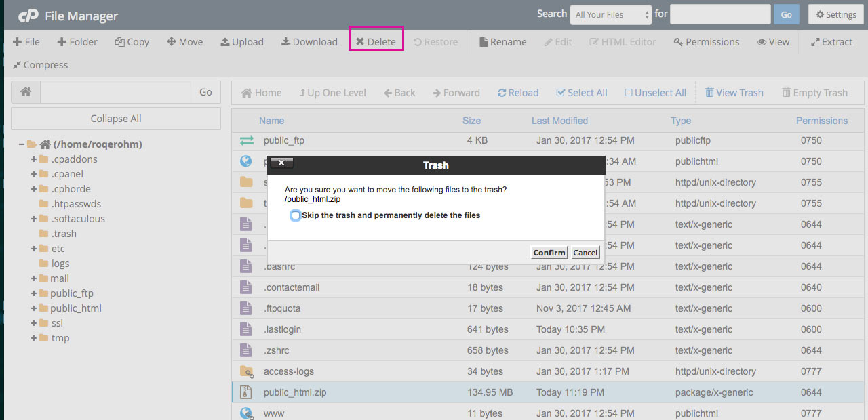Click the Compress toolbar button
This screenshot has height=420, width=868.
tap(40, 65)
